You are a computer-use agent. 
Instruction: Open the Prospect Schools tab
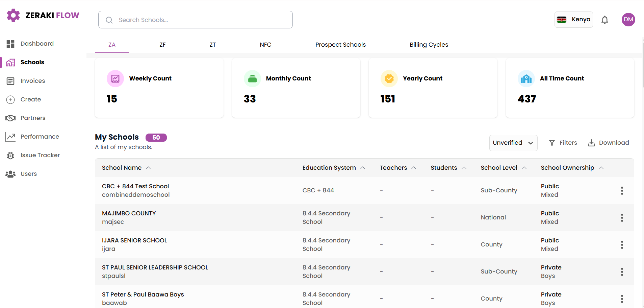point(340,45)
